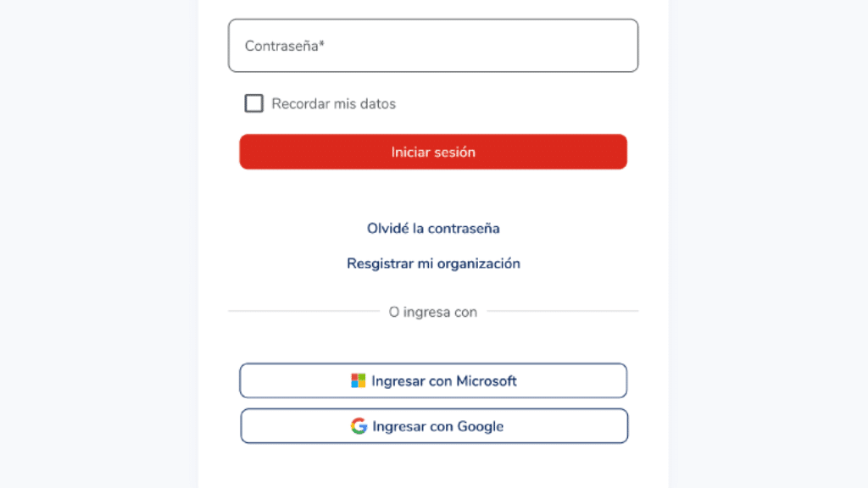Screen dimensions: 868x488
Task: Click the 'Google' text in the login button
Action: [481, 427]
